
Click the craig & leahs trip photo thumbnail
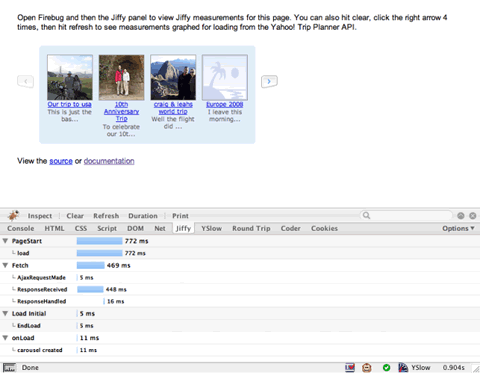pos(173,77)
